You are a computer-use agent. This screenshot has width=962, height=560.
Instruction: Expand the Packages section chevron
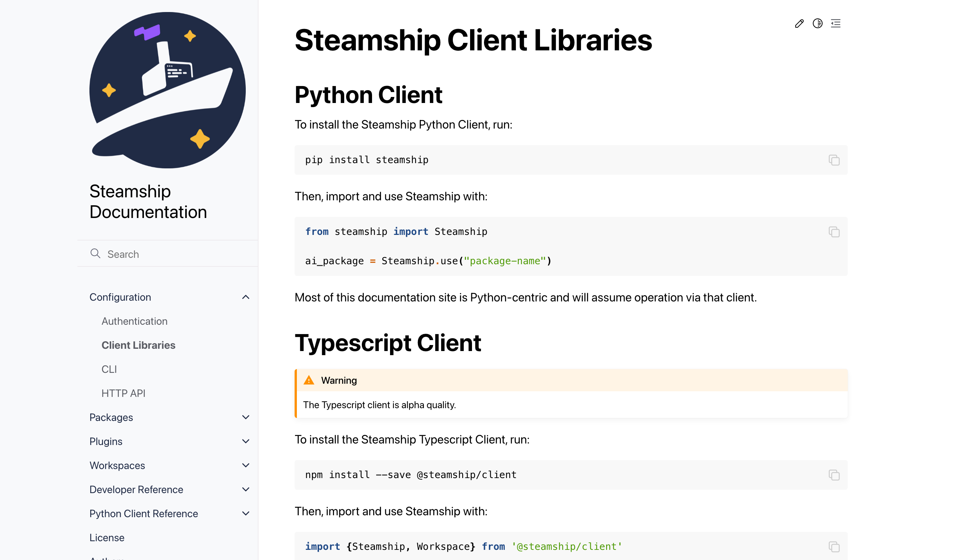click(x=246, y=417)
